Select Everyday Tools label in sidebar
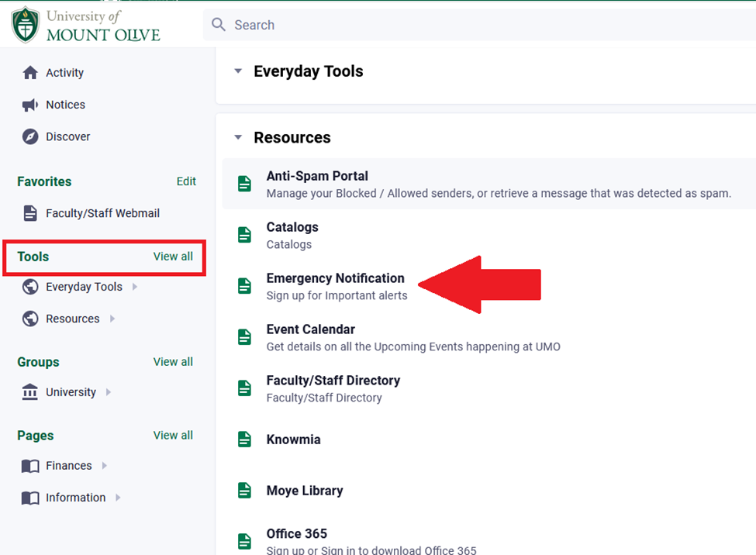This screenshot has width=756, height=555. click(84, 287)
